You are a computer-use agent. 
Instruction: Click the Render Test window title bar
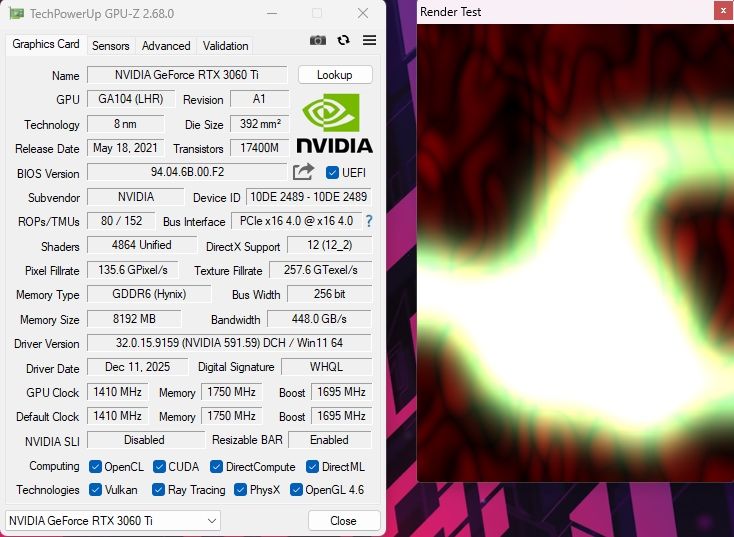pyautogui.click(x=564, y=12)
